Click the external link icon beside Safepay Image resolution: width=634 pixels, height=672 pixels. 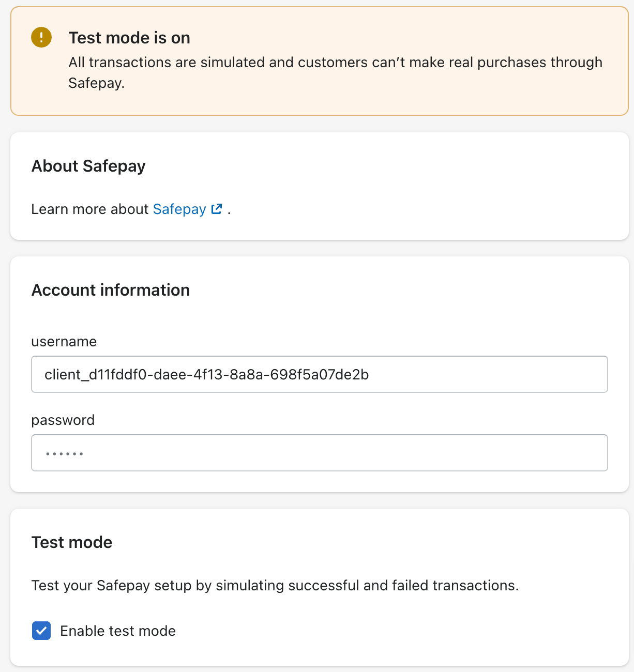[217, 209]
